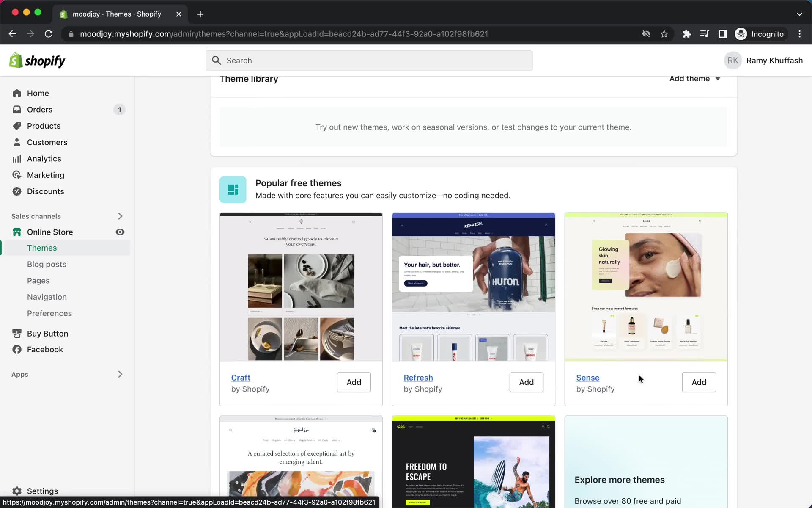Image resolution: width=812 pixels, height=508 pixels.
Task: Open the Craft theme link
Action: pyautogui.click(x=241, y=378)
